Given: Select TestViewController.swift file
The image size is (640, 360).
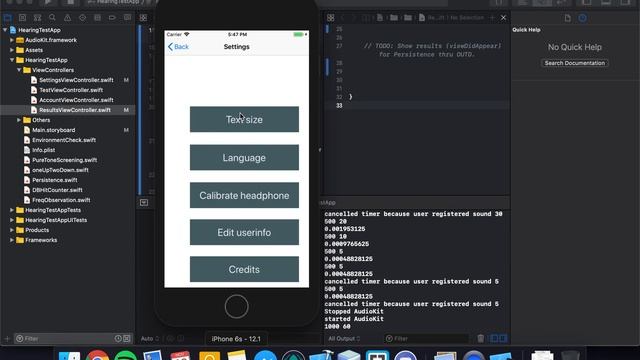Looking at the screenshot, I should point(71,90).
